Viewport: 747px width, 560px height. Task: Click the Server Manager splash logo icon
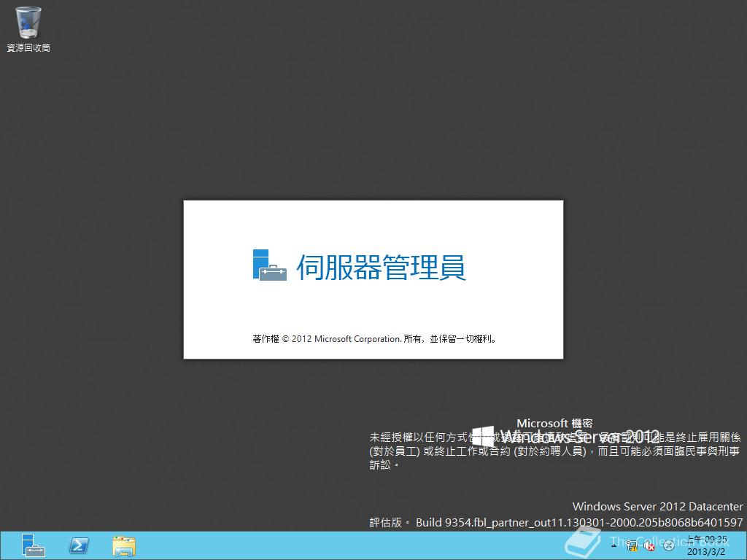[270, 265]
